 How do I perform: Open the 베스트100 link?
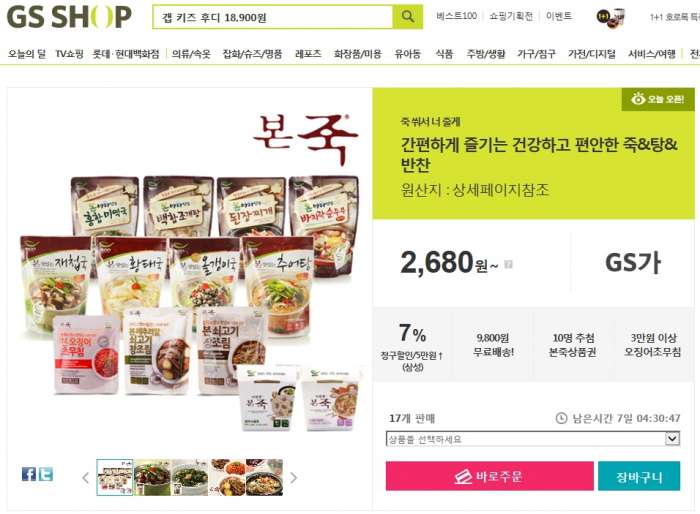click(457, 16)
